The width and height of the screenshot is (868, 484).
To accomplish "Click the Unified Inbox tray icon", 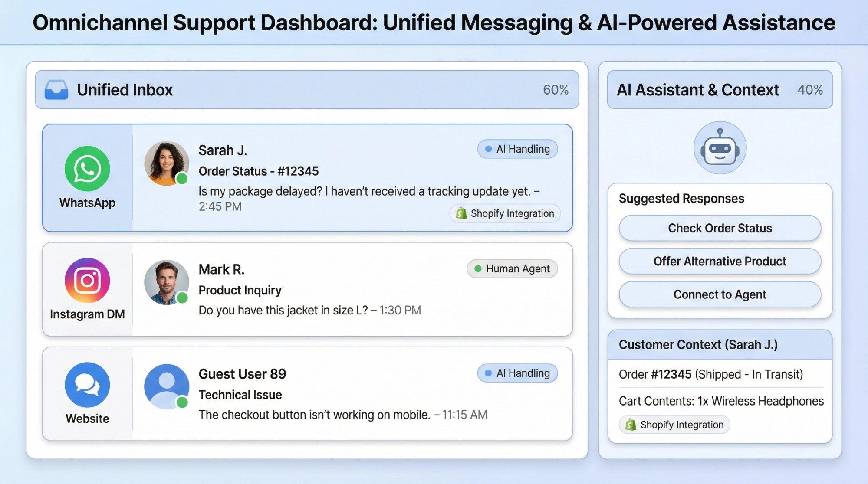I will coord(56,90).
